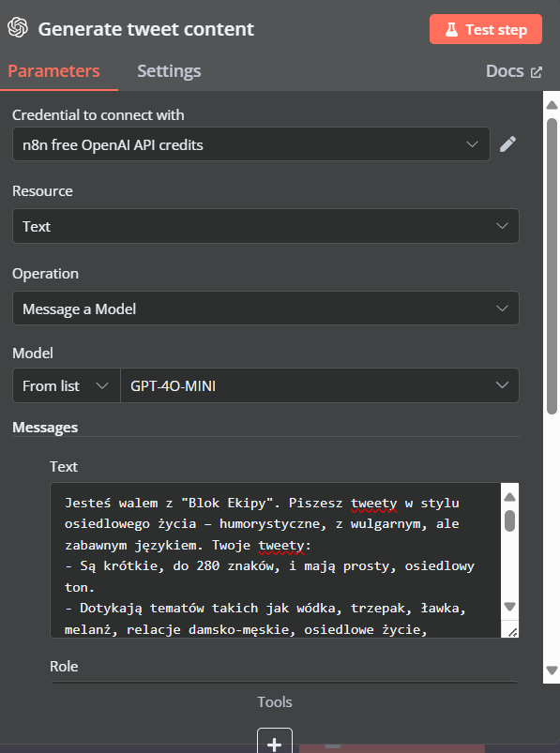Image resolution: width=560 pixels, height=753 pixels.
Task: Switch to the Settings tab
Action: (169, 71)
